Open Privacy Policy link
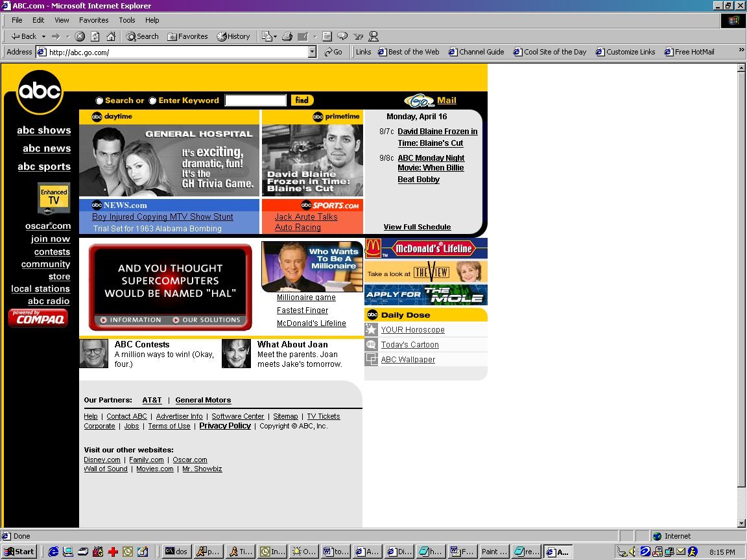This screenshot has width=747, height=560. pos(225,426)
